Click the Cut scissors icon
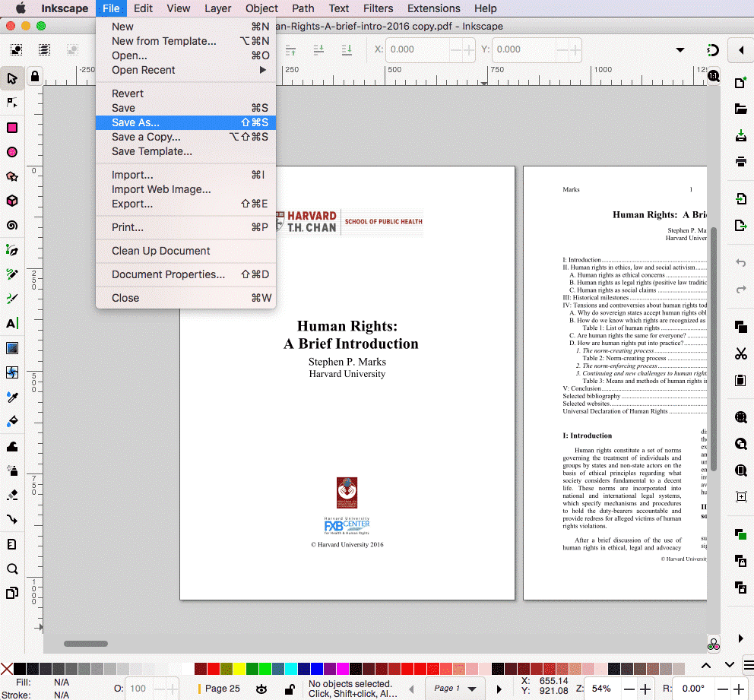The width and height of the screenshot is (754, 700). point(740,354)
